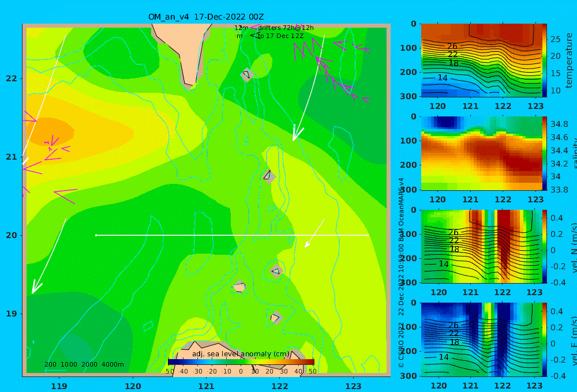The image size is (577, 392).
Task: Click the map title OM_an_v4 17-Dec-2022 00Z
Action: tap(206, 17)
